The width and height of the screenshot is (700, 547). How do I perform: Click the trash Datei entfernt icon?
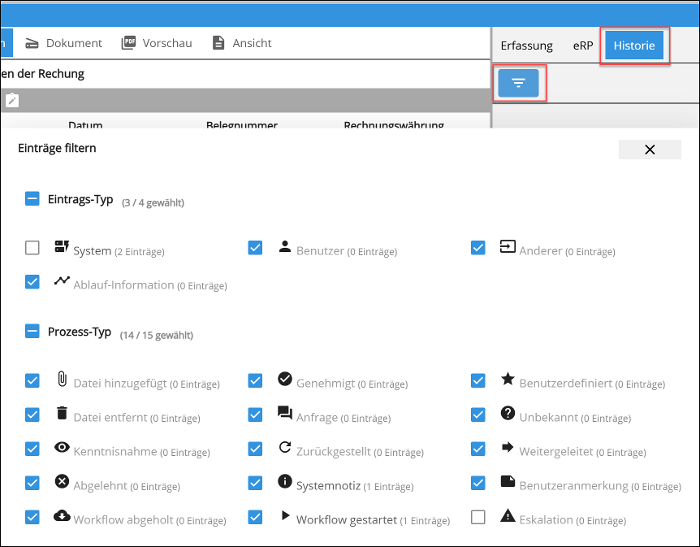click(x=62, y=413)
